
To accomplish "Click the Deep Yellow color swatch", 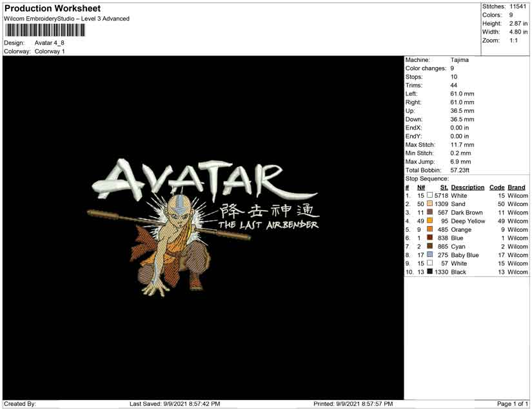I will click(430, 220).
